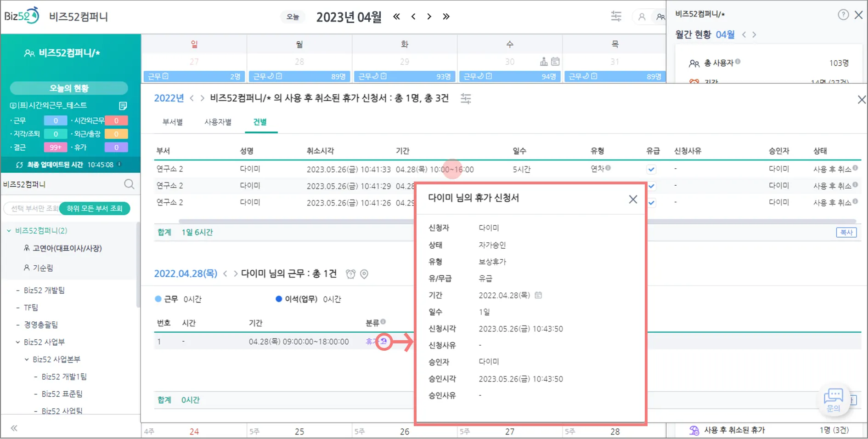The height and width of the screenshot is (439, 868).
Task: Click the info icon next to 분류 column header
Action: click(383, 322)
